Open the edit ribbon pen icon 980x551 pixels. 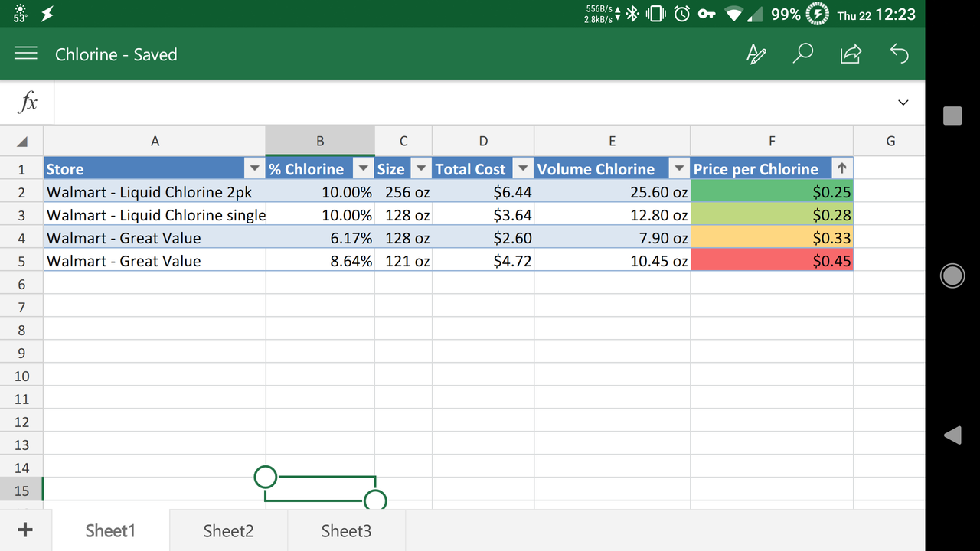(x=756, y=54)
